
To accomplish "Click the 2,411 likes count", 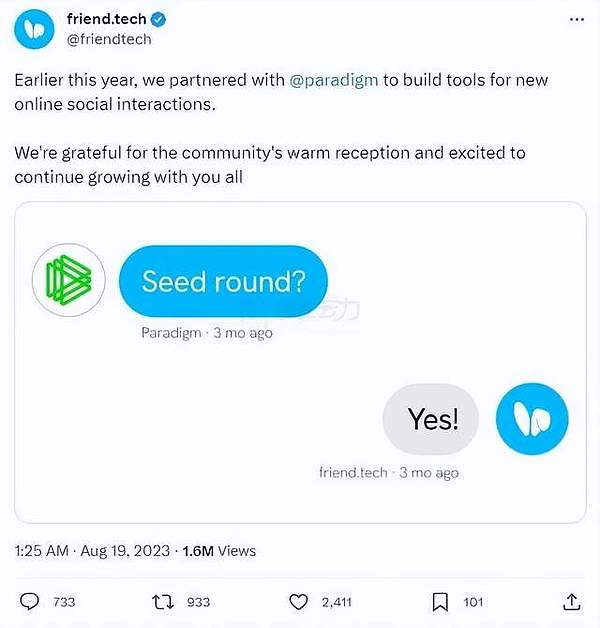I will tap(338, 602).
